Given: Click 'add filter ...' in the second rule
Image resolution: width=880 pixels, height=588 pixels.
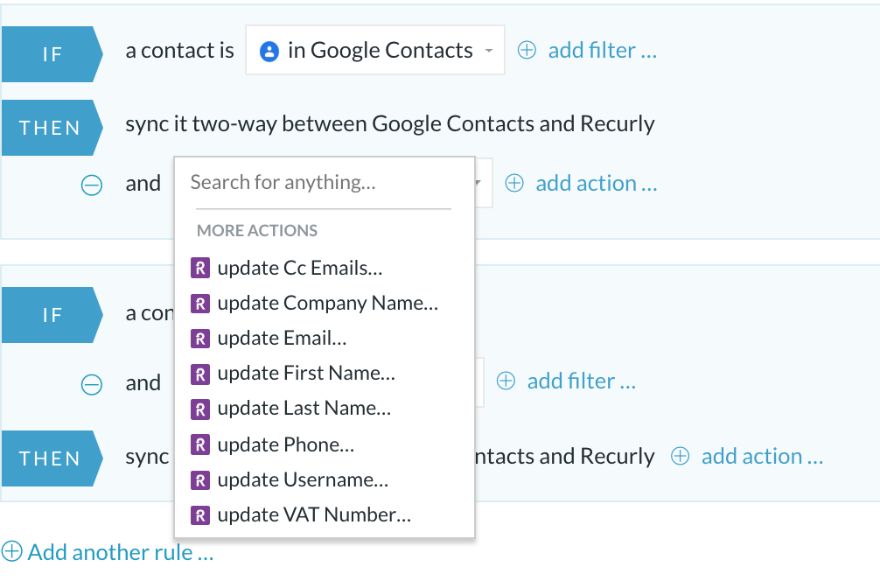Looking at the screenshot, I should (x=582, y=381).
